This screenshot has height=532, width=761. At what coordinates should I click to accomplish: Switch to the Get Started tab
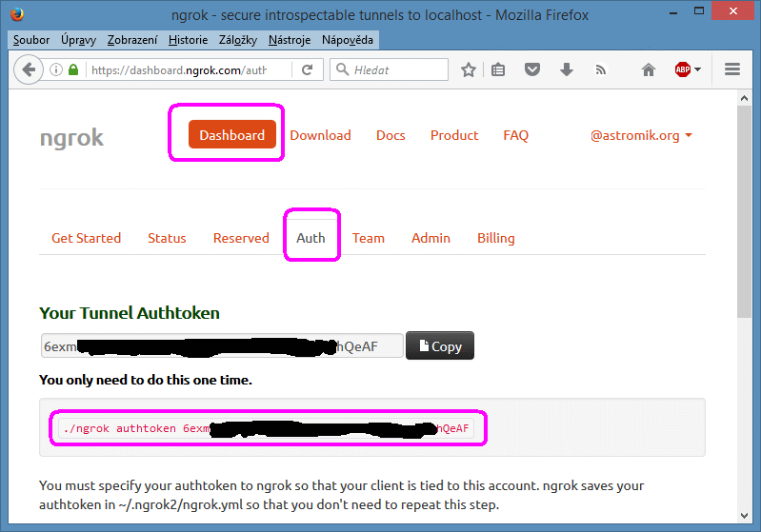[87, 238]
